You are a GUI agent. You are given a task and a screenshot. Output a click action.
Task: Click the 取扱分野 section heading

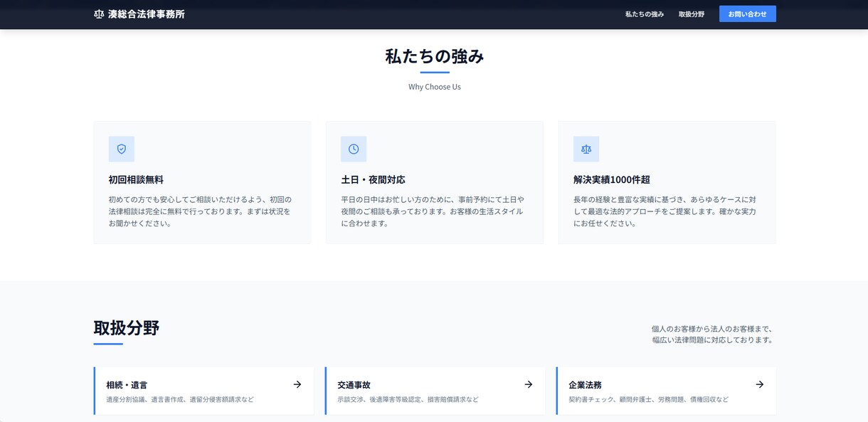coord(127,328)
